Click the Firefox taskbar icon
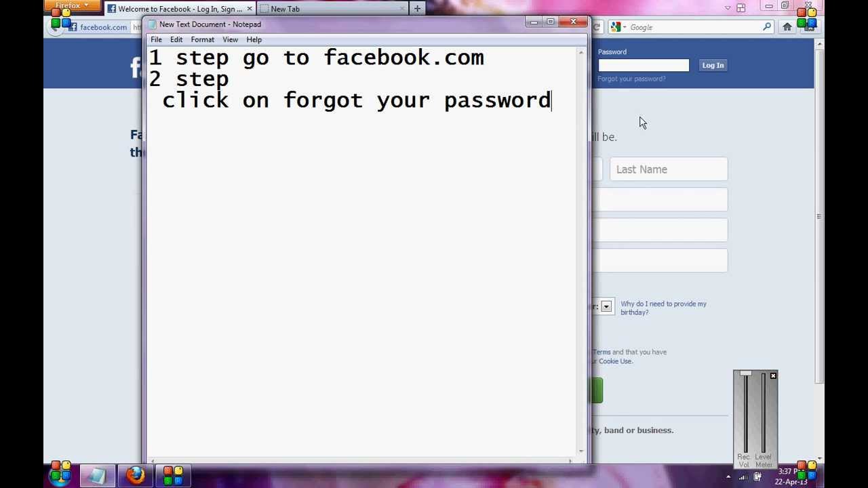This screenshot has width=868, height=488. [136, 476]
